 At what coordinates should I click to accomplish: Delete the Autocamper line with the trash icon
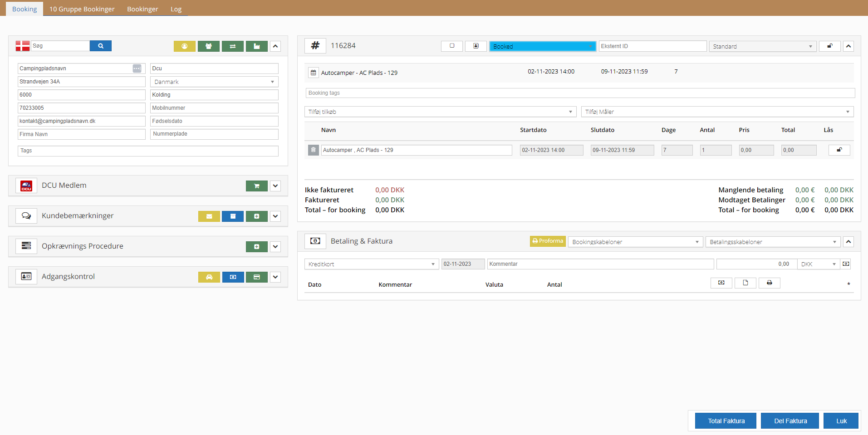click(313, 150)
